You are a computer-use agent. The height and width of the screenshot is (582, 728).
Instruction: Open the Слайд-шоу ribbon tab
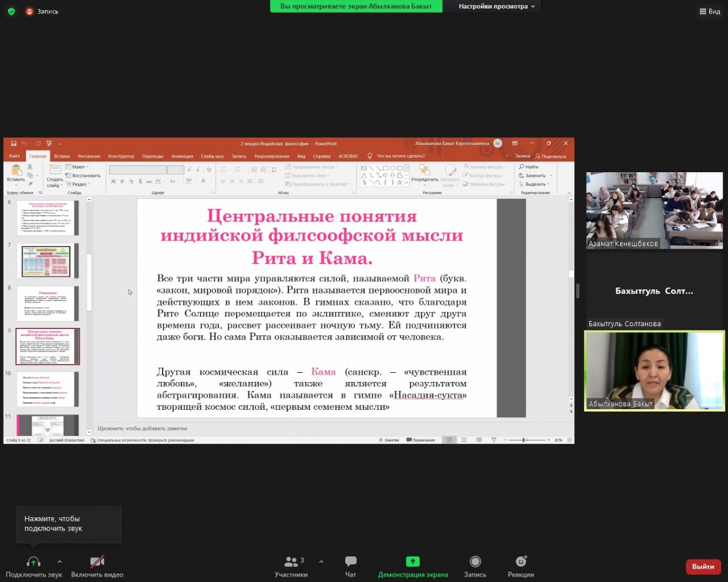click(212, 156)
